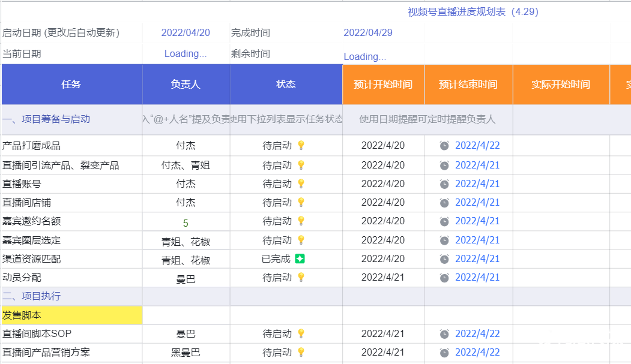Click the 预计开始时间 column header

tap(383, 85)
